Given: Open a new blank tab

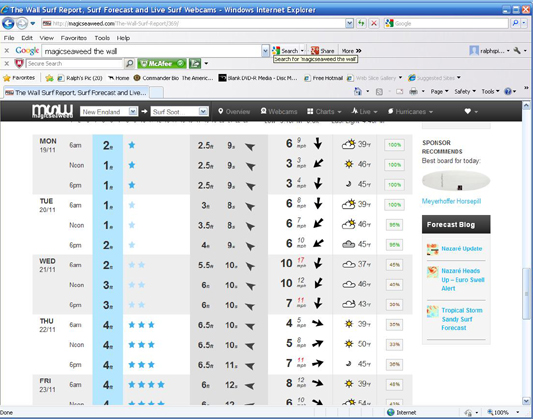Looking at the screenshot, I should click(x=156, y=92).
